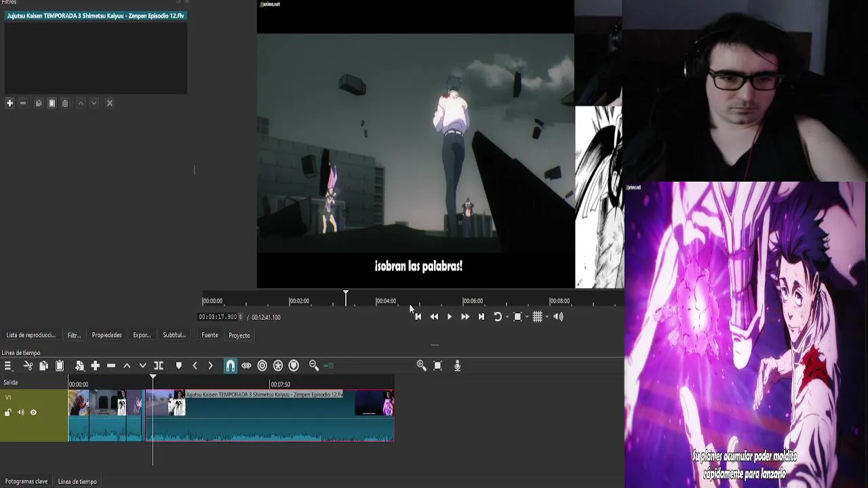The height and width of the screenshot is (488, 868).
Task: Open the Propiedades tab
Action: click(x=107, y=335)
